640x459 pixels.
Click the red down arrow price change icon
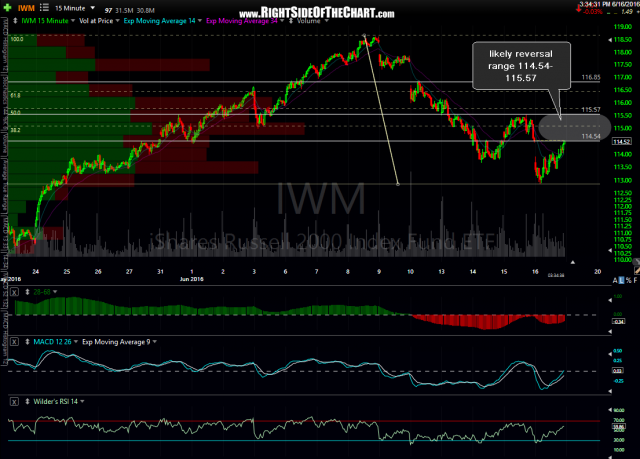[x=578, y=9]
